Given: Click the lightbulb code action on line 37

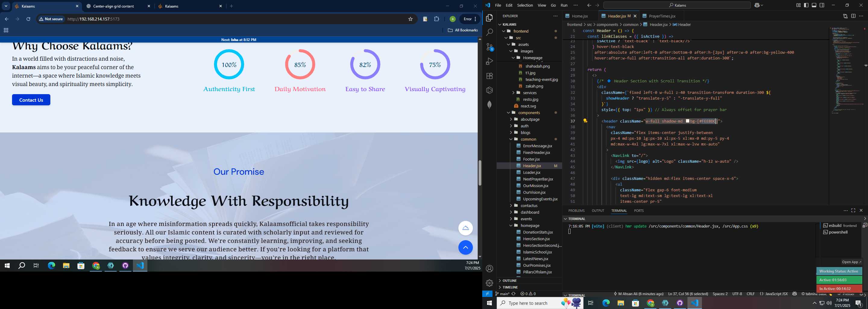Looking at the screenshot, I should click(x=585, y=121).
